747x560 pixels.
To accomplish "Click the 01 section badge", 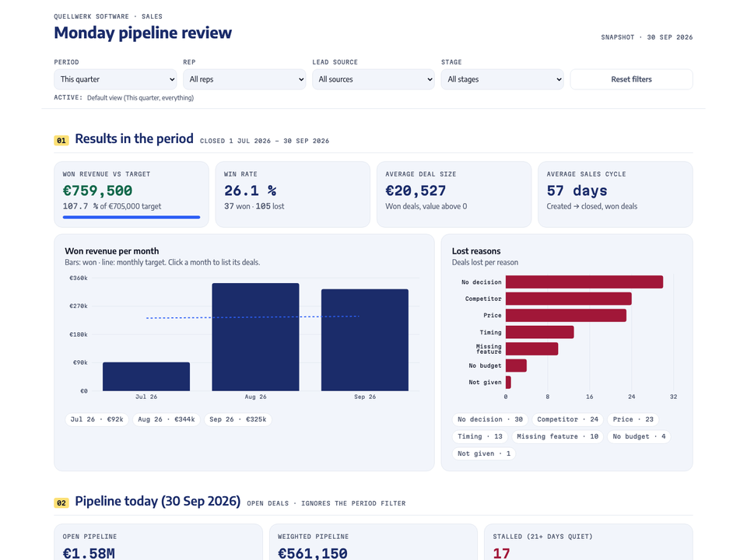I will [61, 141].
